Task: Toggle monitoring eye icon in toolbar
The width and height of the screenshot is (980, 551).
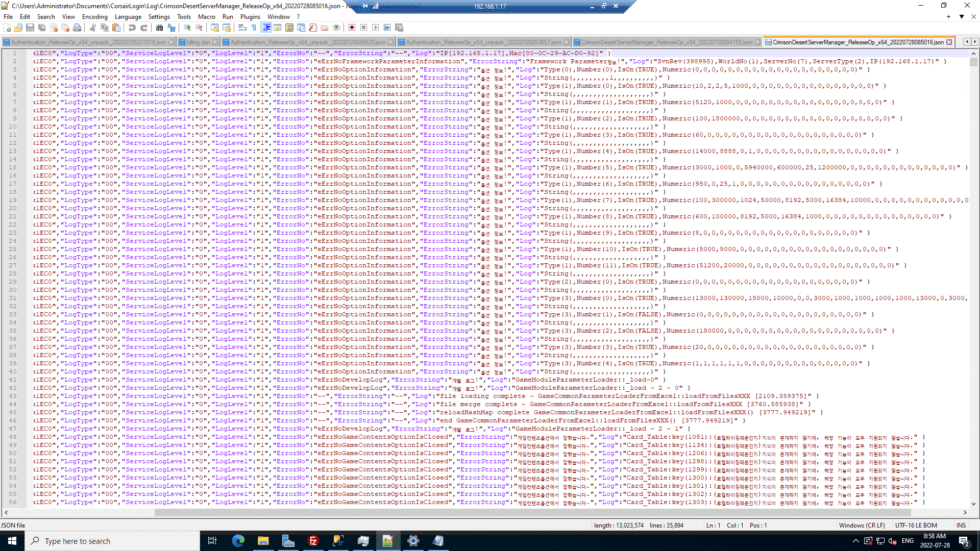Action: [336, 28]
